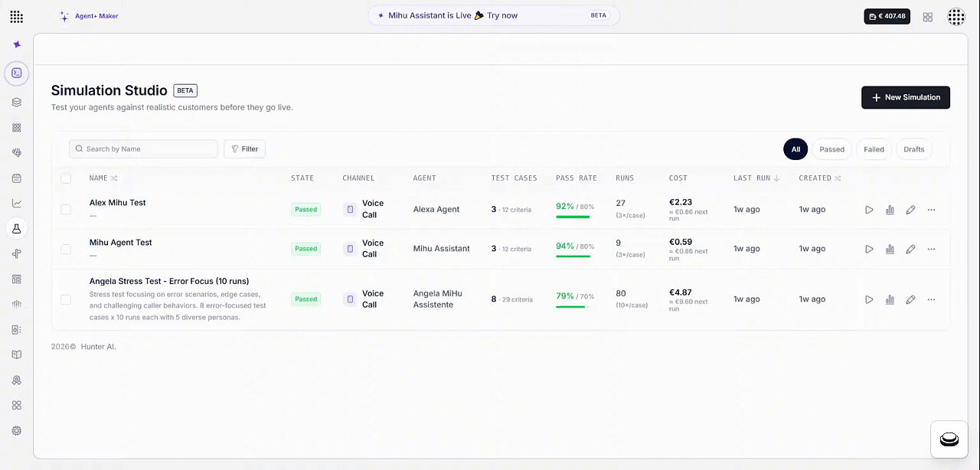Screen dimensions: 980x470
Task: Open more options for Angela Stress Test
Action: [931, 299]
